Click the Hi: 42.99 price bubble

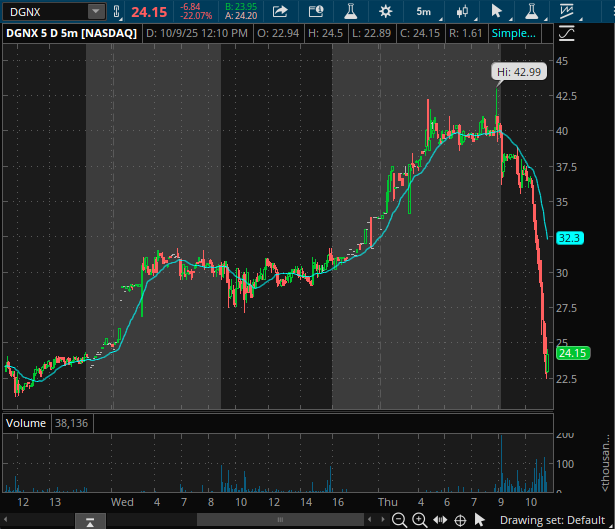point(519,72)
